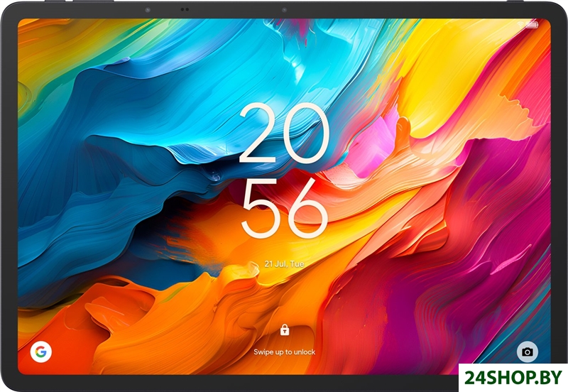Tap the padlock icon above unlock text

284,330
